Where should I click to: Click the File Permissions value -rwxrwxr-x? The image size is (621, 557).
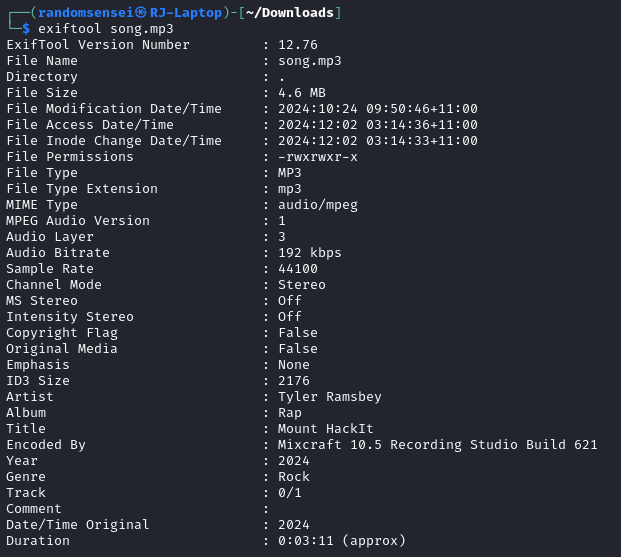pos(318,157)
